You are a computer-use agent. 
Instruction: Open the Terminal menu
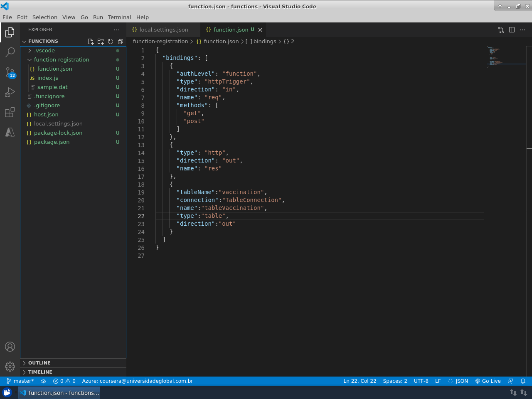(119, 17)
